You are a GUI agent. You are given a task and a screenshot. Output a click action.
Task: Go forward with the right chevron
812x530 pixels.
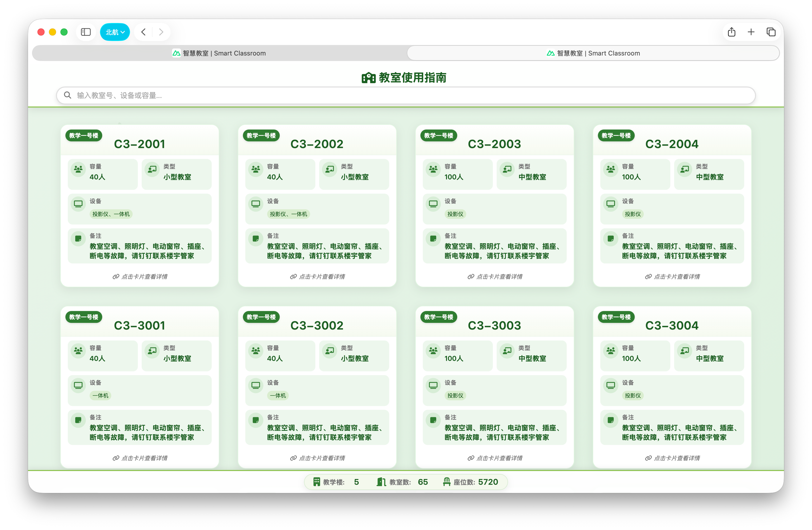click(x=161, y=32)
